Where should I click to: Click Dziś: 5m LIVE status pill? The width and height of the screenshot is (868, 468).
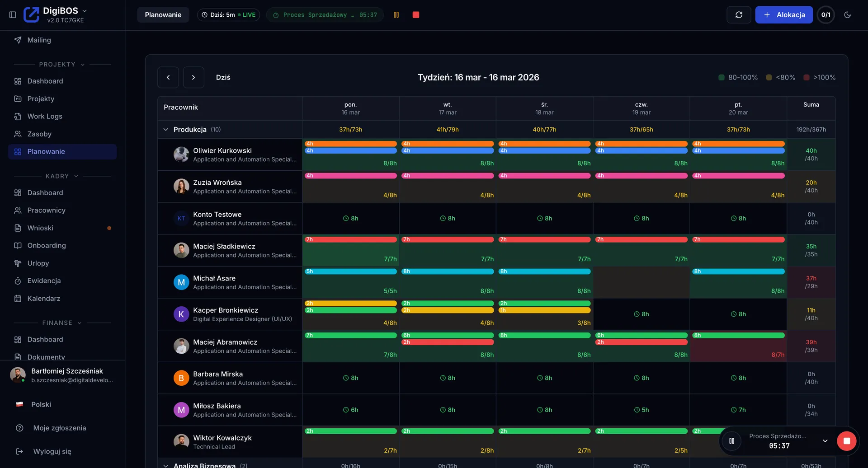[228, 15]
